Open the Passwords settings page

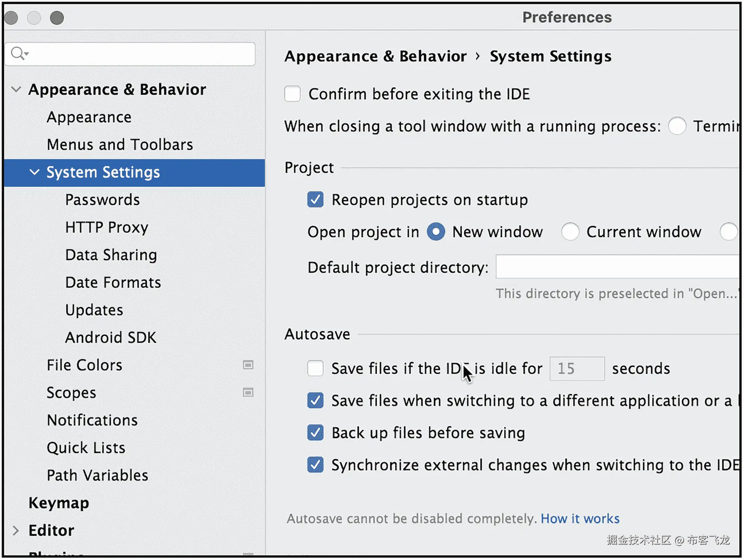[x=103, y=200]
